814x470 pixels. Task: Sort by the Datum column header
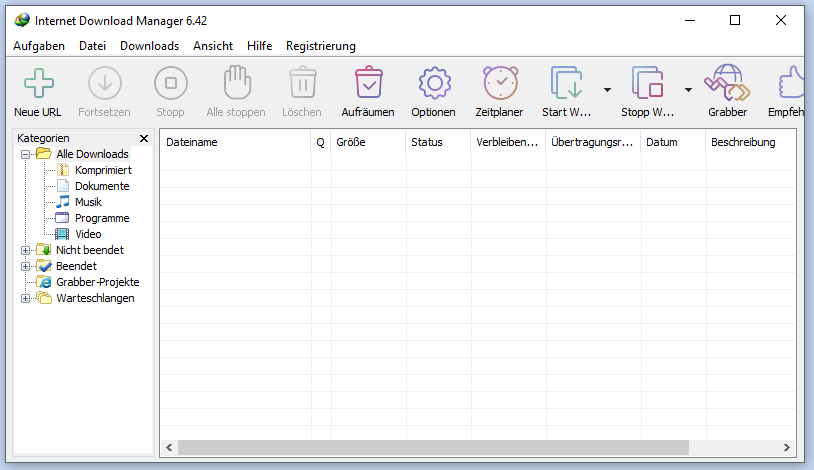tap(673, 142)
